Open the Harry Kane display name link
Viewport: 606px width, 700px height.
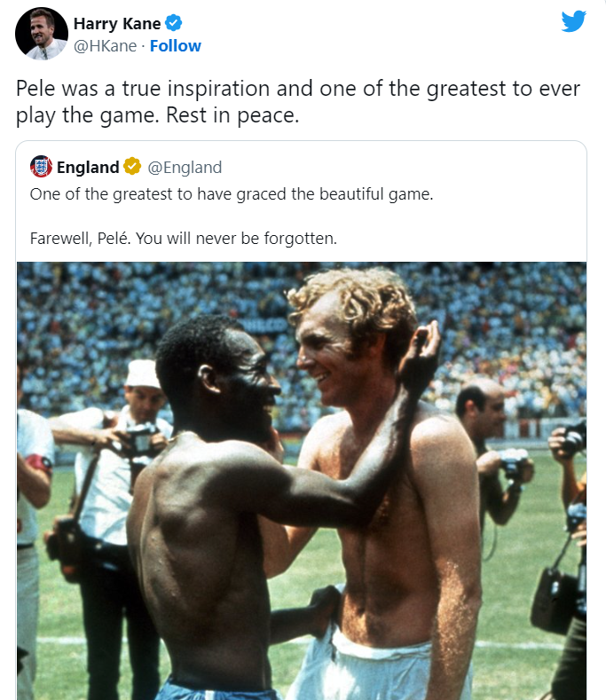coord(117,23)
